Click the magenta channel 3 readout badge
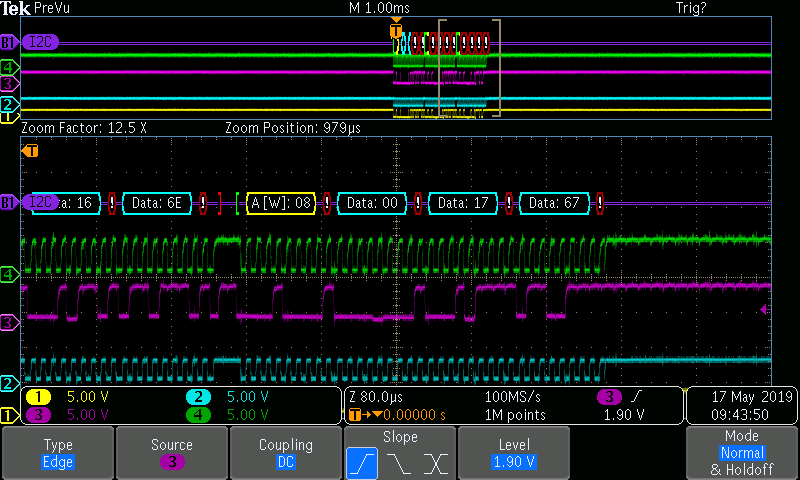This screenshot has width=800, height=480. 38,415
